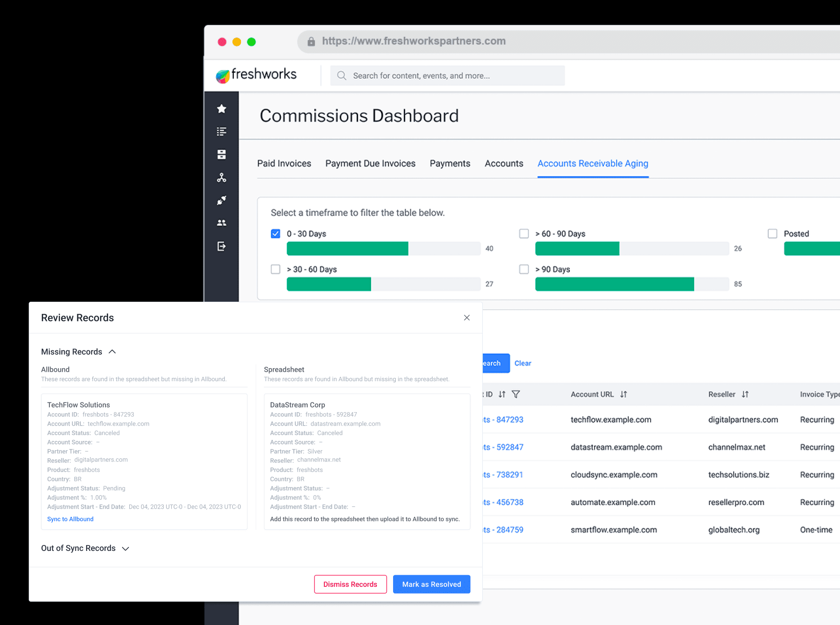Click the Sync to Allbound link
This screenshot has width=840, height=625.
tap(70, 519)
